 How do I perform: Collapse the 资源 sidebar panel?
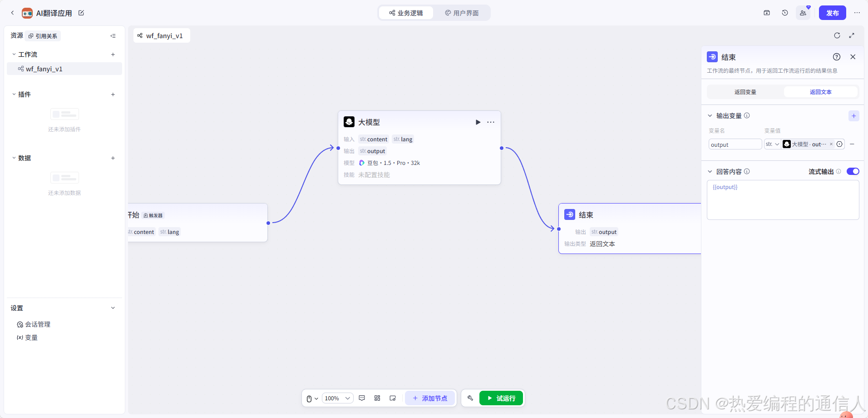click(x=113, y=36)
